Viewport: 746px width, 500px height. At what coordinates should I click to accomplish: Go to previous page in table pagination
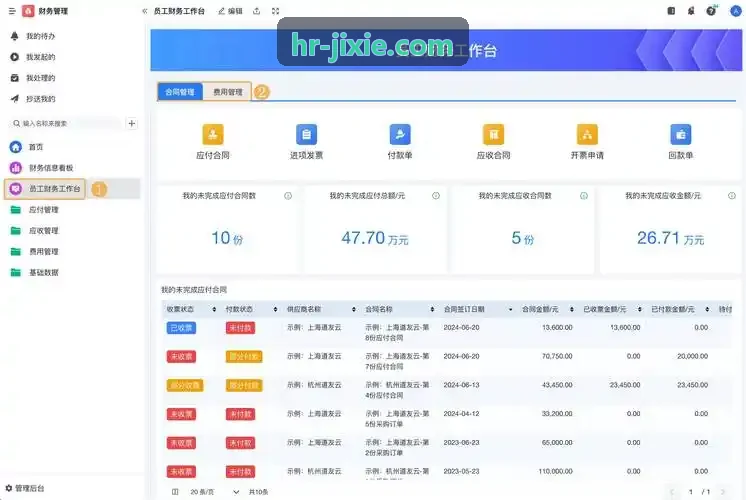672,492
